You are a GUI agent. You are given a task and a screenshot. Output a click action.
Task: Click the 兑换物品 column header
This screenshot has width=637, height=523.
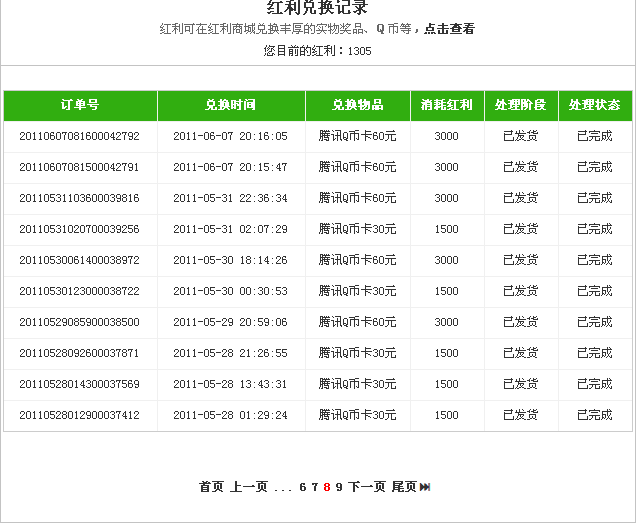coord(358,105)
